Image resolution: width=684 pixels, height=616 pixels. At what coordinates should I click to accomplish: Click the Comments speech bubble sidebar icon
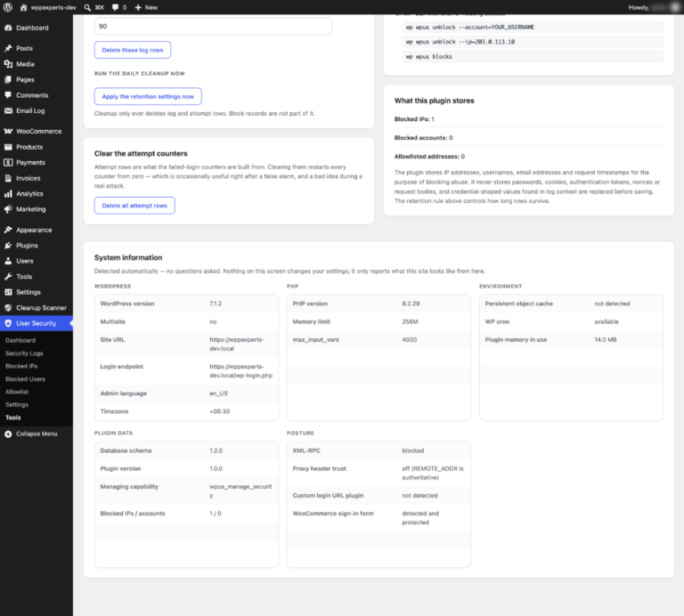click(x=8, y=95)
